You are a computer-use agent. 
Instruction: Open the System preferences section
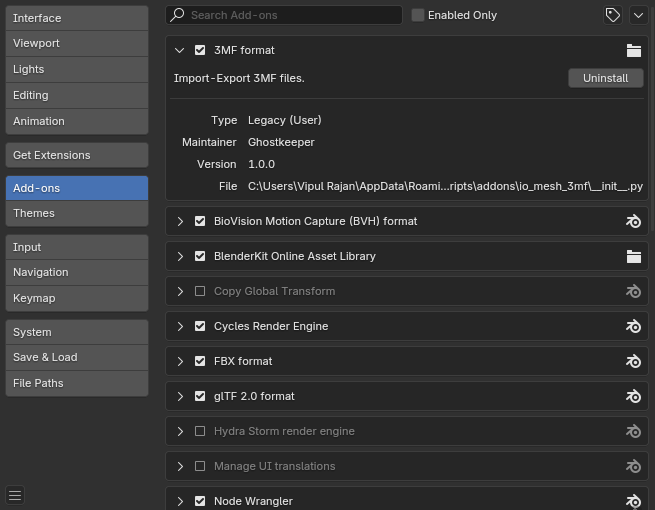tap(77, 332)
